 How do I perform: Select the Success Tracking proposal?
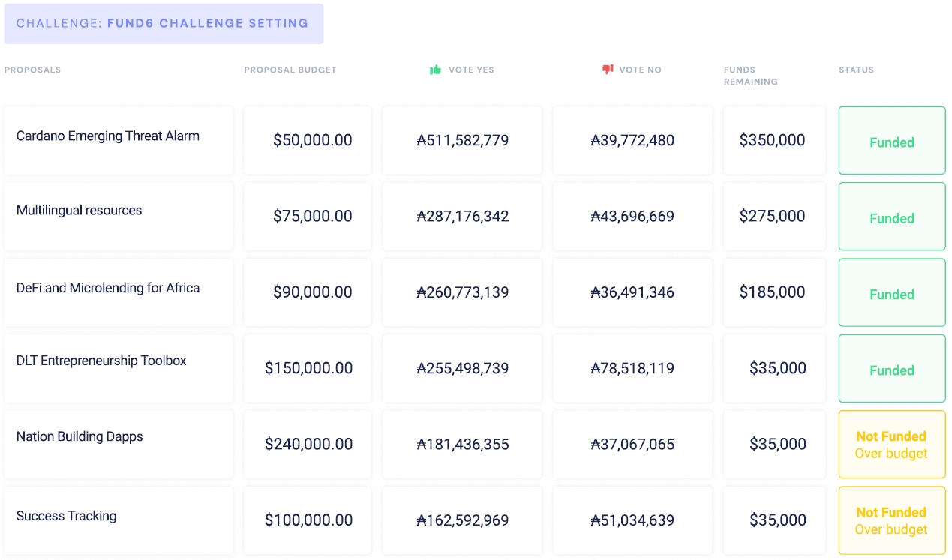pyautogui.click(x=67, y=516)
